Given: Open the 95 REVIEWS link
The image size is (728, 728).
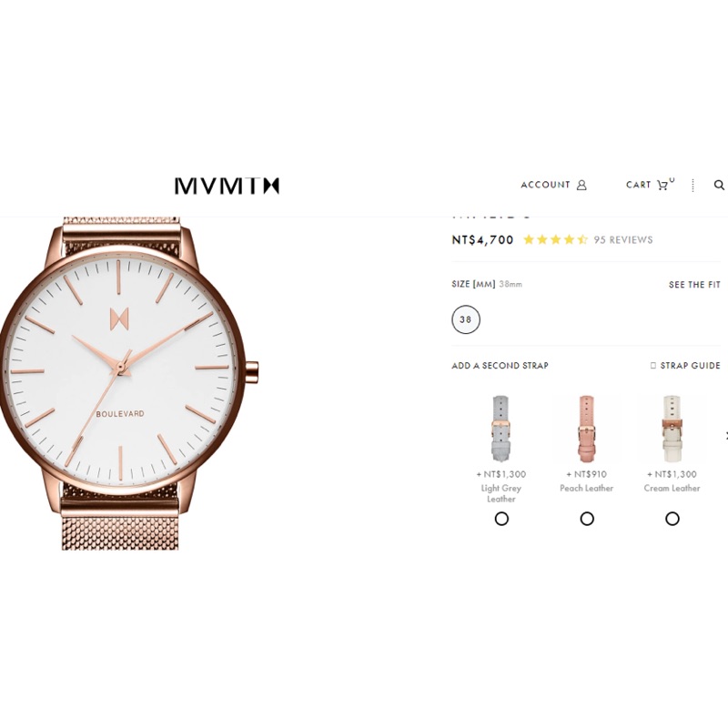Looking at the screenshot, I should click(x=623, y=239).
